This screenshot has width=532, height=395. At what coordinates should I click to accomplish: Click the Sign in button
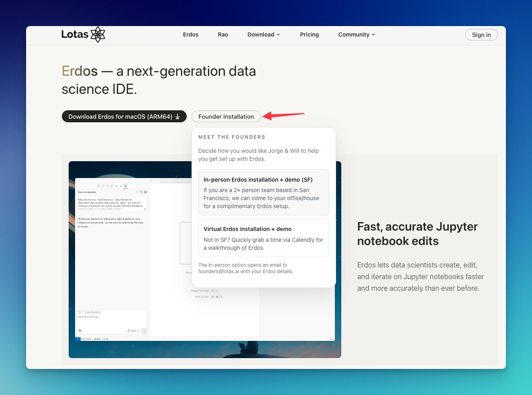point(481,35)
